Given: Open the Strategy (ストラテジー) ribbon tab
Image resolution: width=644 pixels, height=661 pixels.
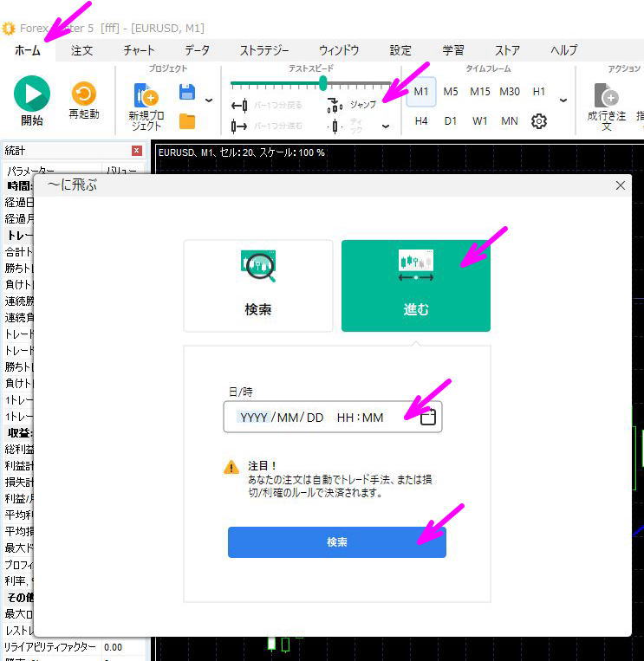Looking at the screenshot, I should [x=264, y=50].
